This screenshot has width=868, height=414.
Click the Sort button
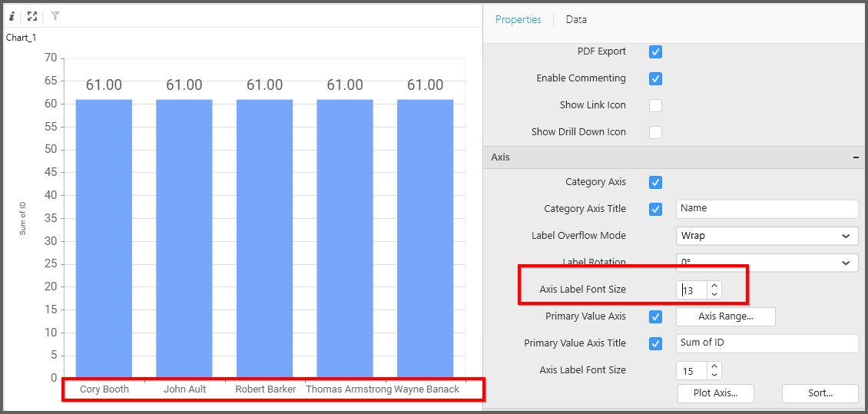click(x=820, y=393)
